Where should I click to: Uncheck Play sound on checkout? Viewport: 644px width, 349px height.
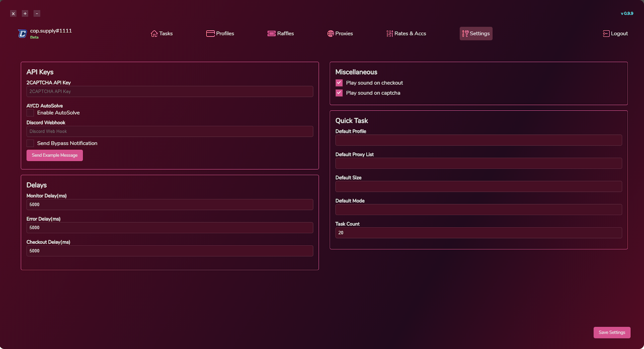point(339,83)
